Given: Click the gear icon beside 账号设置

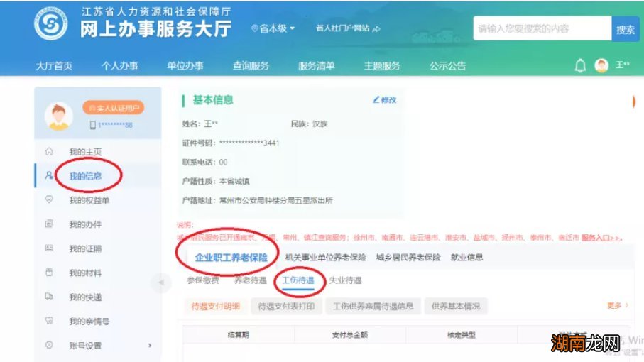Looking at the screenshot, I should point(49,345).
